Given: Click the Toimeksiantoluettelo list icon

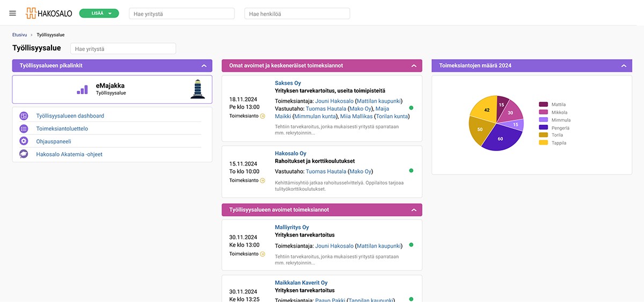Looking at the screenshot, I should coord(24,129).
